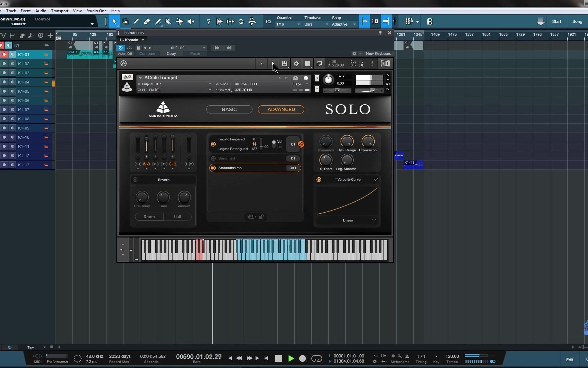Viewport: 588px width, 368px height.
Task: Select the Room reverb type
Action: (x=149, y=217)
